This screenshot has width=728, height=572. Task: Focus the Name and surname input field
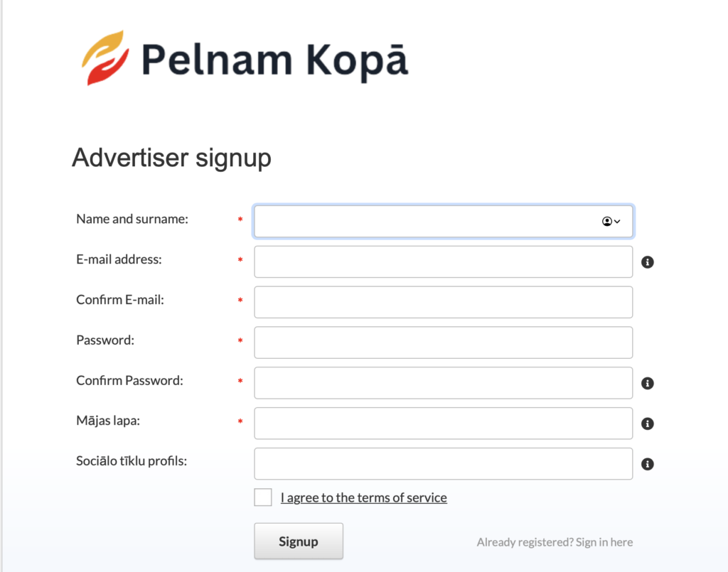coord(425,222)
